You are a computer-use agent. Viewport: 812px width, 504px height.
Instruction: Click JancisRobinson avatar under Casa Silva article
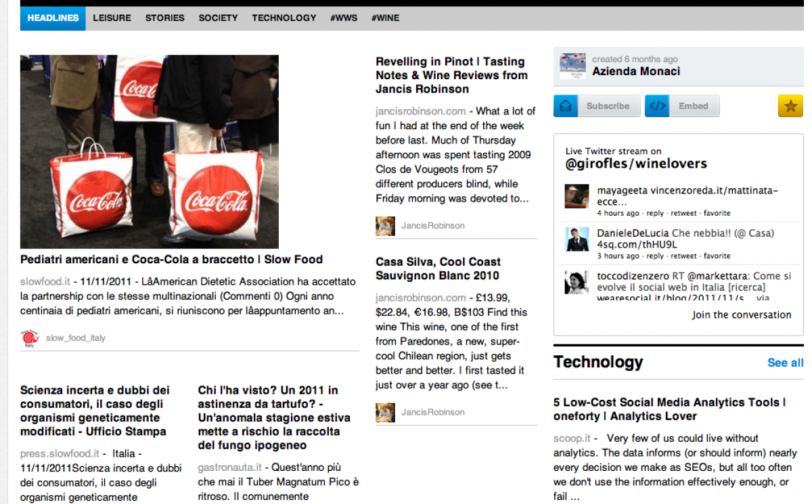point(385,413)
